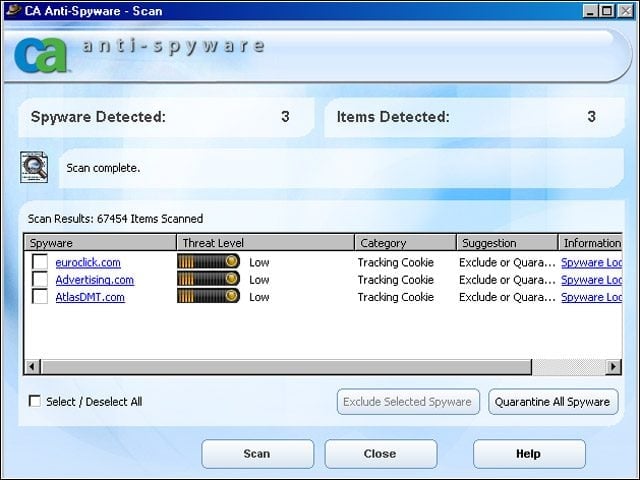The height and width of the screenshot is (480, 640).
Task: Toggle the Select / Deselect All checkbox
Action: pos(35,401)
